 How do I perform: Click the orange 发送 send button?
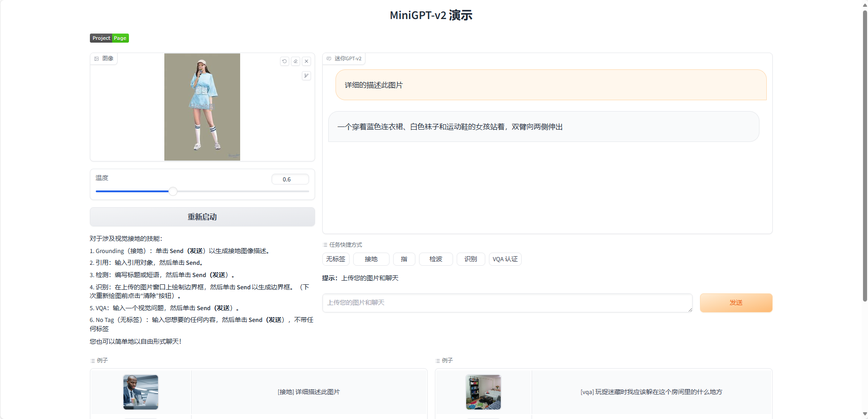click(736, 303)
